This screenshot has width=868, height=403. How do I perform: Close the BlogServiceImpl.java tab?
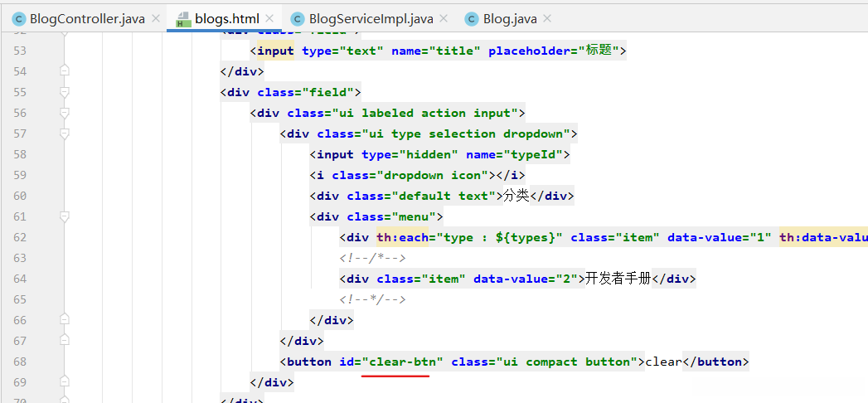[x=444, y=19]
